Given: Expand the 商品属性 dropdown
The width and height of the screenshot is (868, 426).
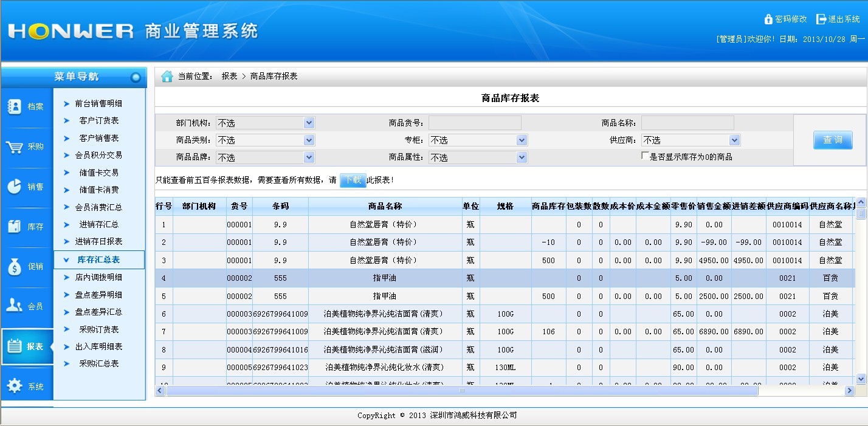Looking at the screenshot, I should pos(522,157).
